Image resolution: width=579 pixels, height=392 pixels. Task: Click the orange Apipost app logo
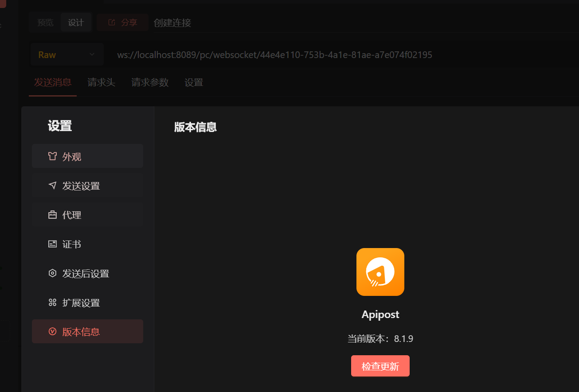(380, 272)
